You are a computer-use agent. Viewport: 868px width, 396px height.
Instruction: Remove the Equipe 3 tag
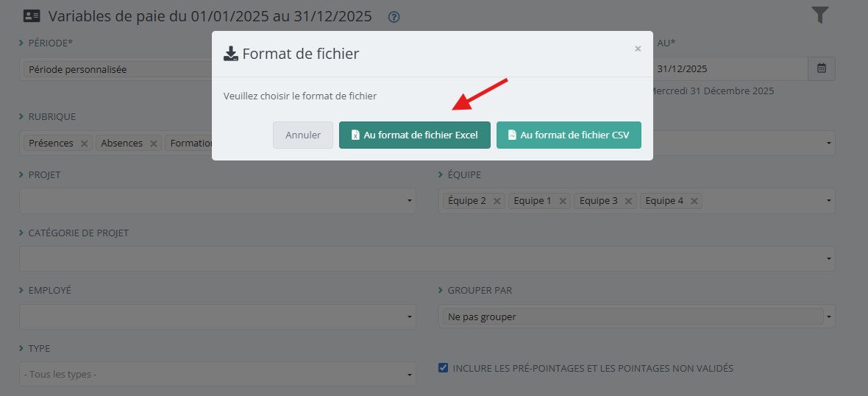(x=628, y=201)
